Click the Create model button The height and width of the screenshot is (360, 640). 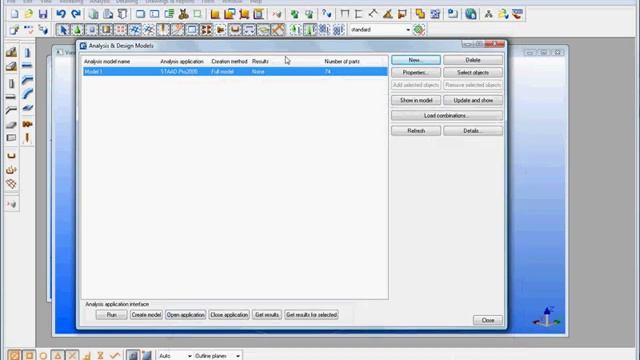[x=146, y=315]
